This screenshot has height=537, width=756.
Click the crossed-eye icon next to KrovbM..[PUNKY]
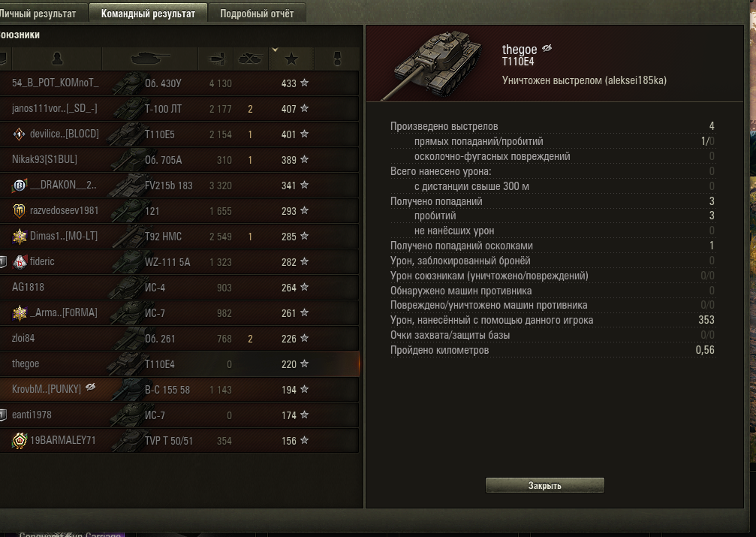pyautogui.click(x=91, y=387)
